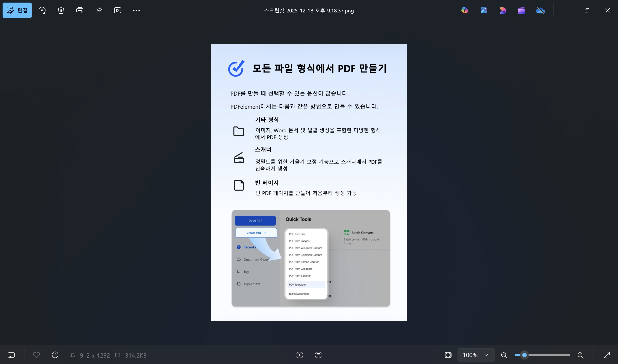Screen dimensions: 618x364
Task: Rotate the image with the rotate icon
Action: point(42,10)
